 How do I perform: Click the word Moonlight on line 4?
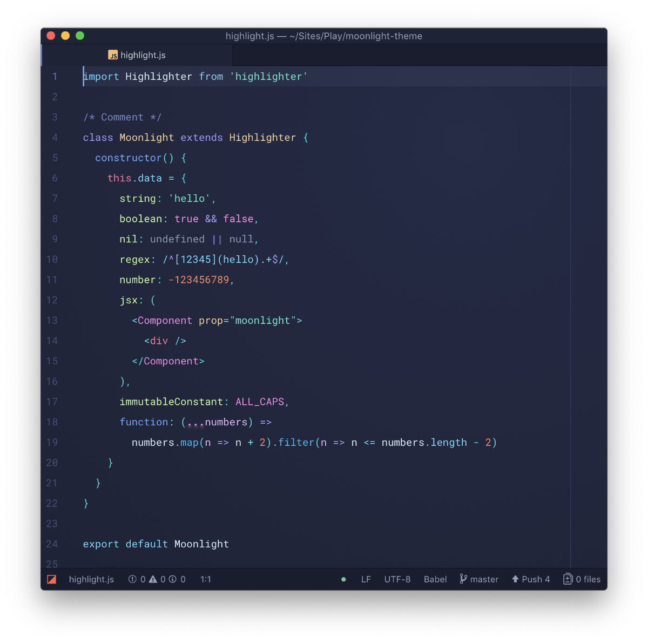coord(147,137)
